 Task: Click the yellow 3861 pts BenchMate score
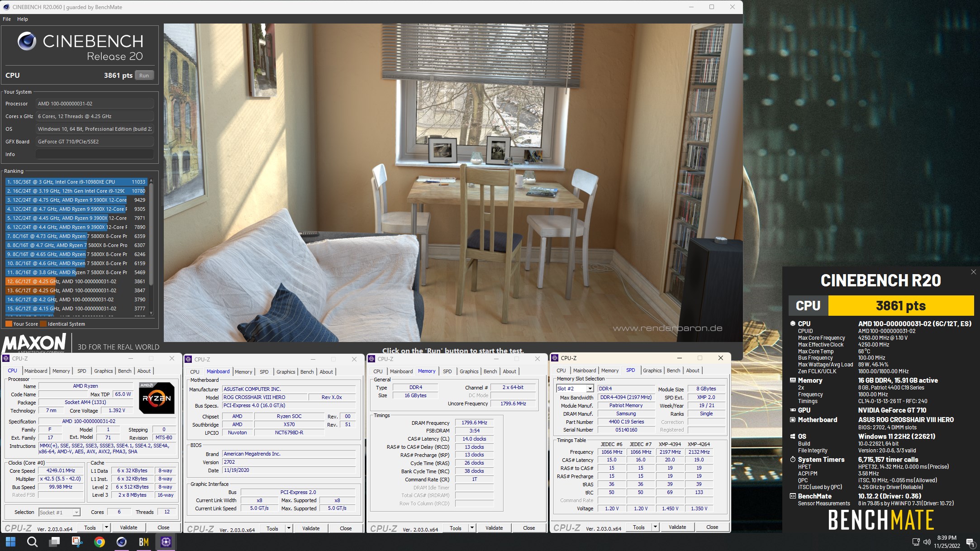(x=901, y=306)
